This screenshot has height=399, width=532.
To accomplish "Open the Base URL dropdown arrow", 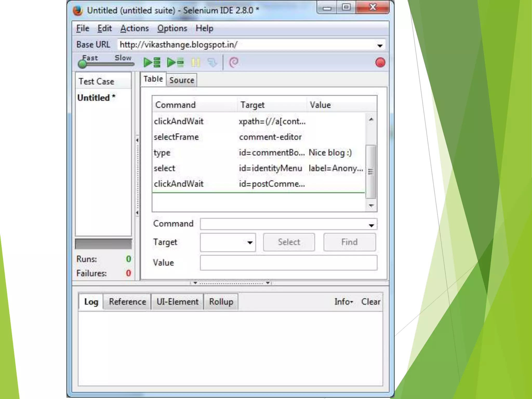I will (x=380, y=46).
